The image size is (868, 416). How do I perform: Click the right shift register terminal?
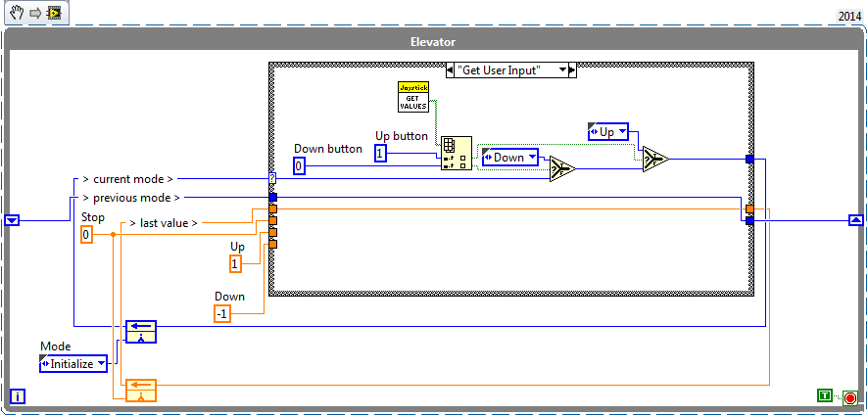[x=856, y=220]
